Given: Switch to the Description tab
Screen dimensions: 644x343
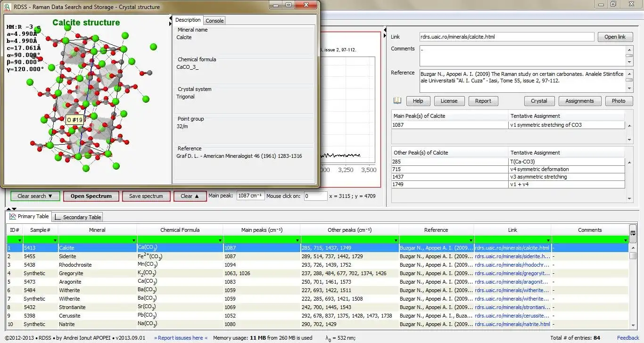Looking at the screenshot, I should (x=188, y=20).
